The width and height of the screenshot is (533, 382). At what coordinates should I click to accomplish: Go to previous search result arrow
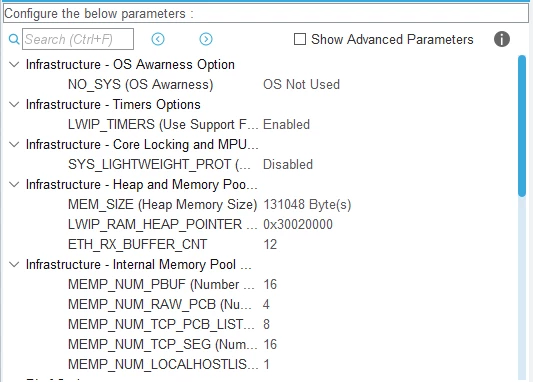tap(158, 39)
